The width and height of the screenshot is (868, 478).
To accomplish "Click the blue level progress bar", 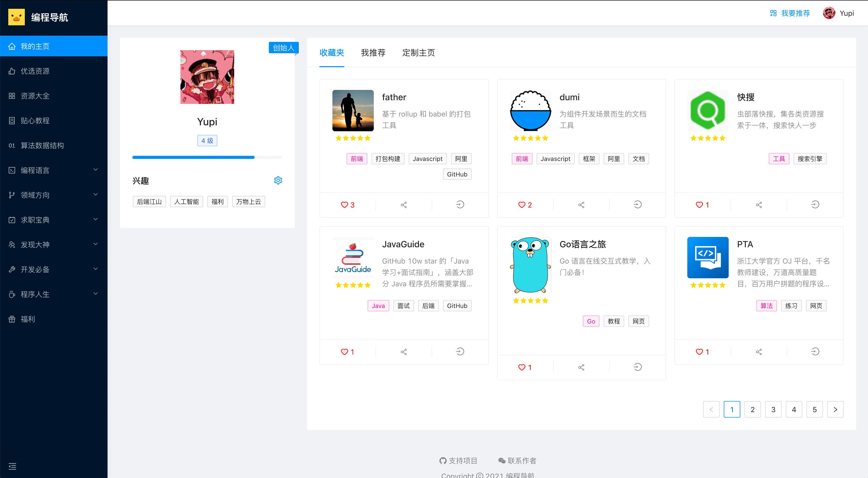I will tap(193, 157).
